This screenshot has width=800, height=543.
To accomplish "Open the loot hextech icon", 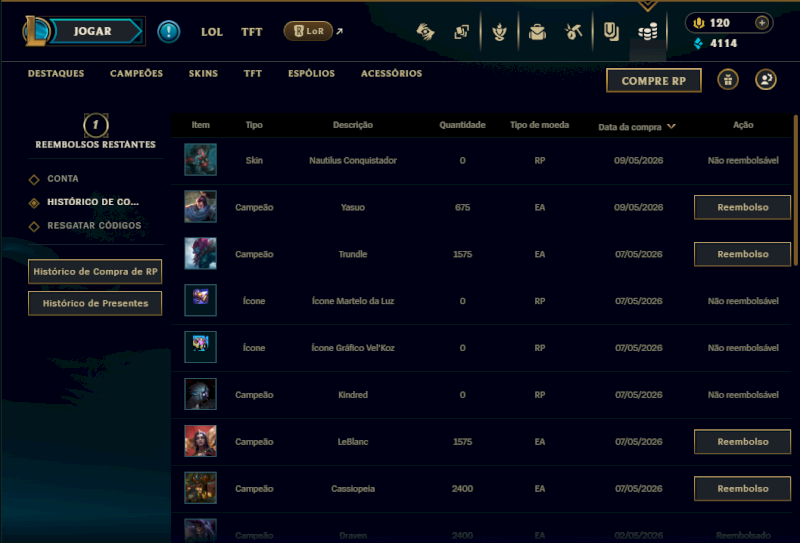I will pyautogui.click(x=573, y=32).
